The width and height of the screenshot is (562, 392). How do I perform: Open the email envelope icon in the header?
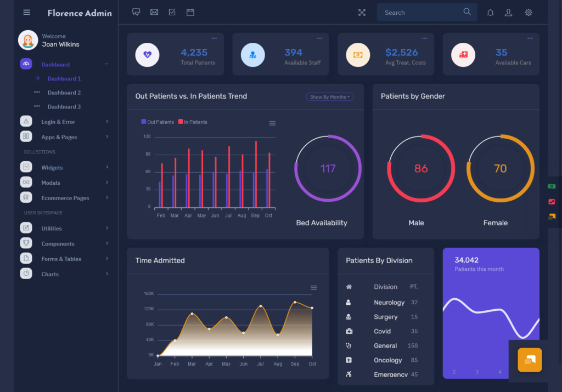click(154, 12)
